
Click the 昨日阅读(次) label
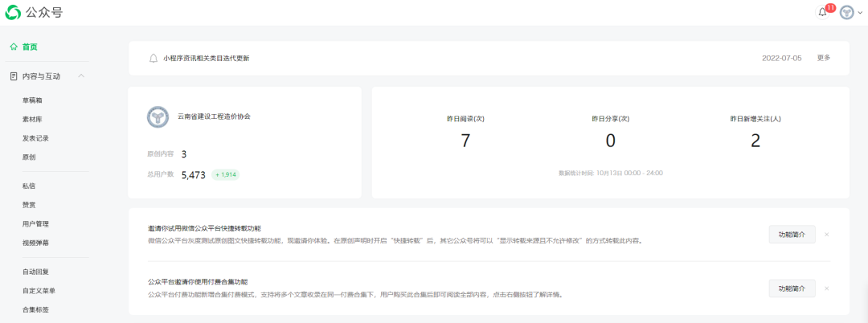point(465,119)
